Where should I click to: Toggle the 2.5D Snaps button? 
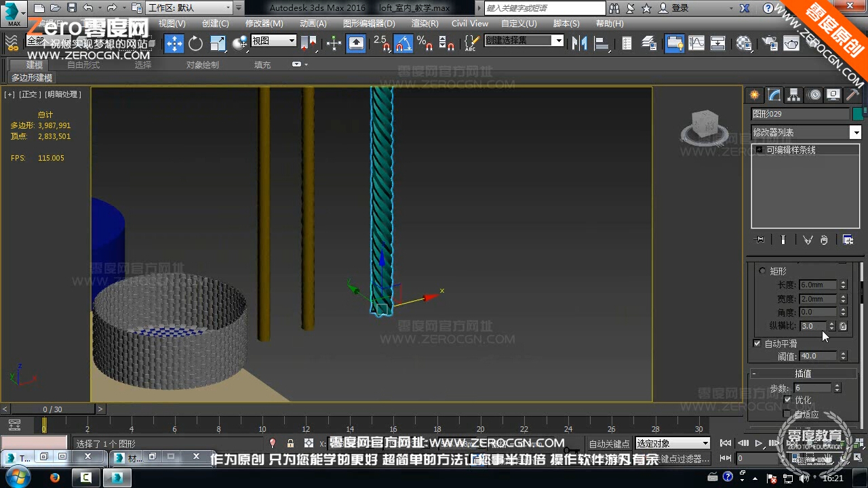tap(382, 43)
